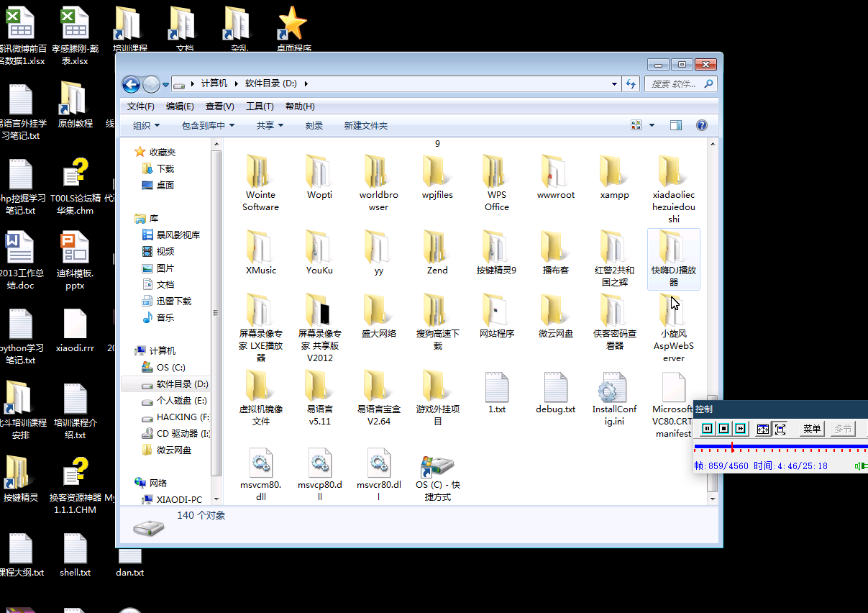This screenshot has width=868, height=613.
Task: Open the recent locations dropdown arrow
Action: point(166,84)
